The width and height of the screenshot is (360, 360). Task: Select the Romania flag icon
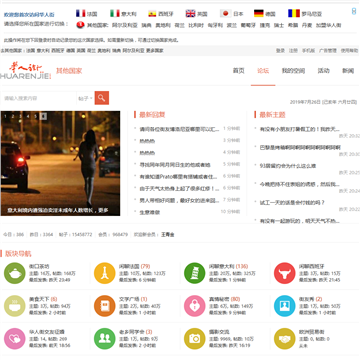click(294, 14)
